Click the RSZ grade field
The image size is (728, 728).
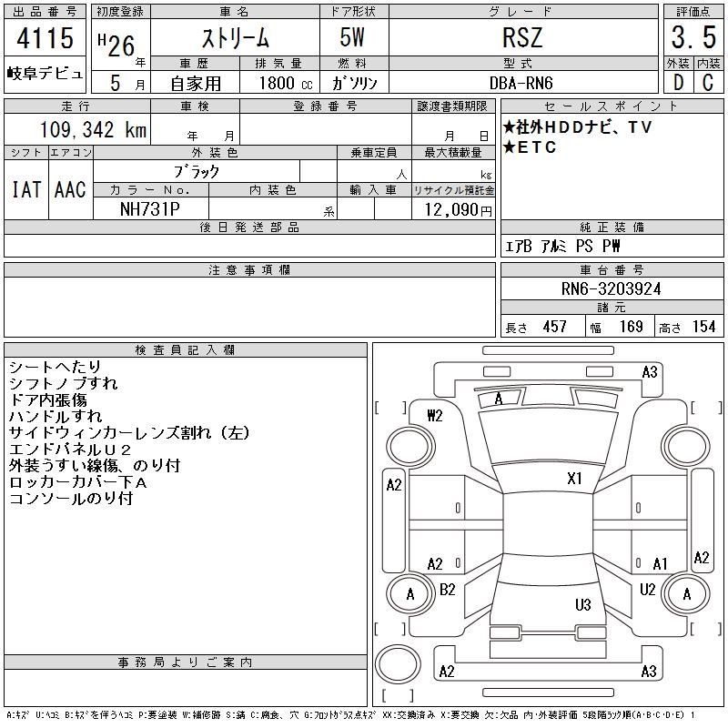(x=522, y=37)
